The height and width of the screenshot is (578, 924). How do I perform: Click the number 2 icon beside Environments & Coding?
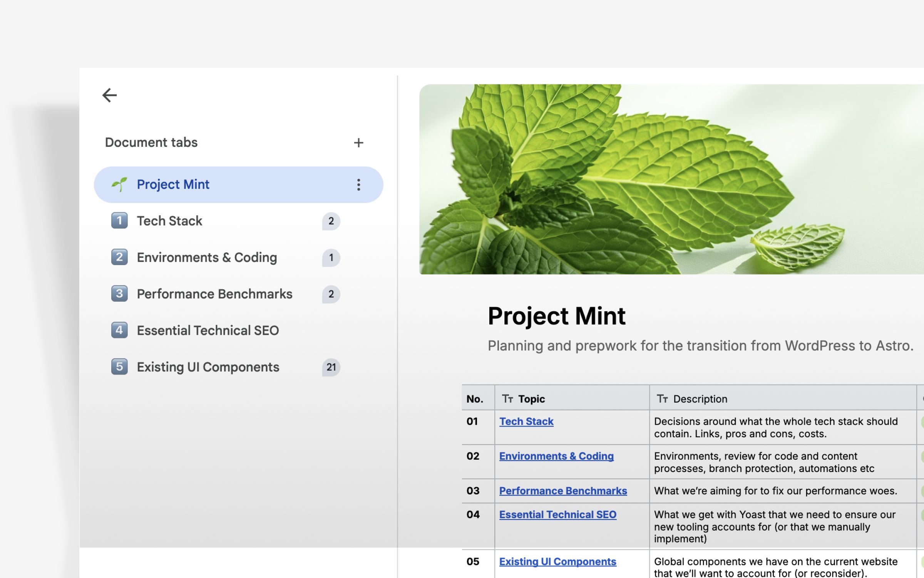click(x=119, y=257)
